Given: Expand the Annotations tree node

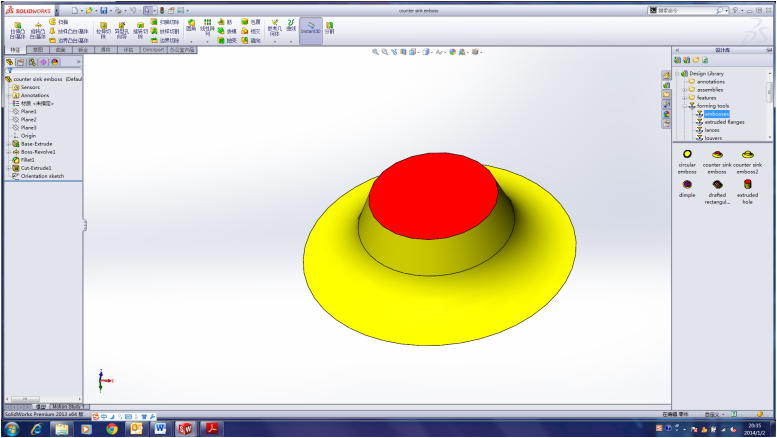Looking at the screenshot, I should [8, 95].
